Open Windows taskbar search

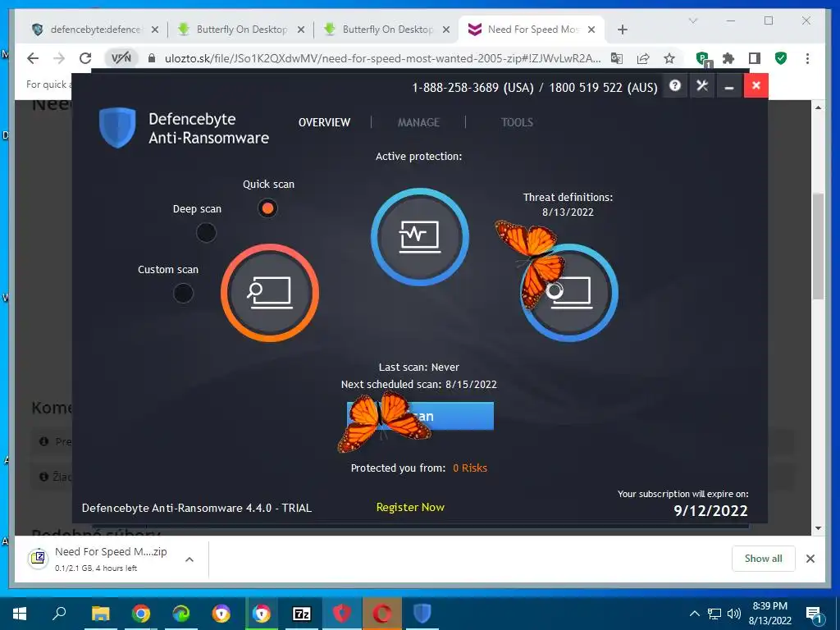pyautogui.click(x=59, y=614)
